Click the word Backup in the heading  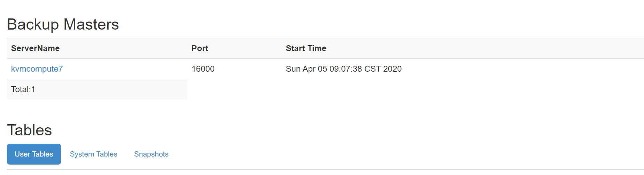pos(33,24)
